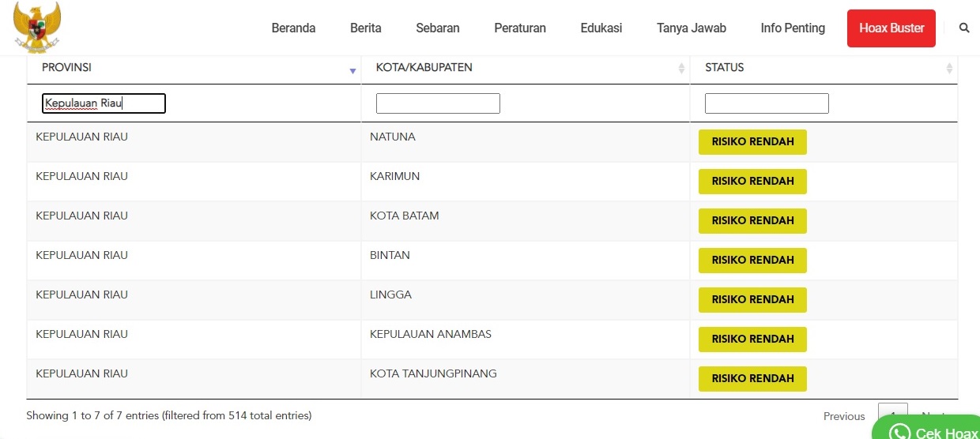Navigate to Peraturan section
The width and height of the screenshot is (980, 439).
tap(520, 28)
